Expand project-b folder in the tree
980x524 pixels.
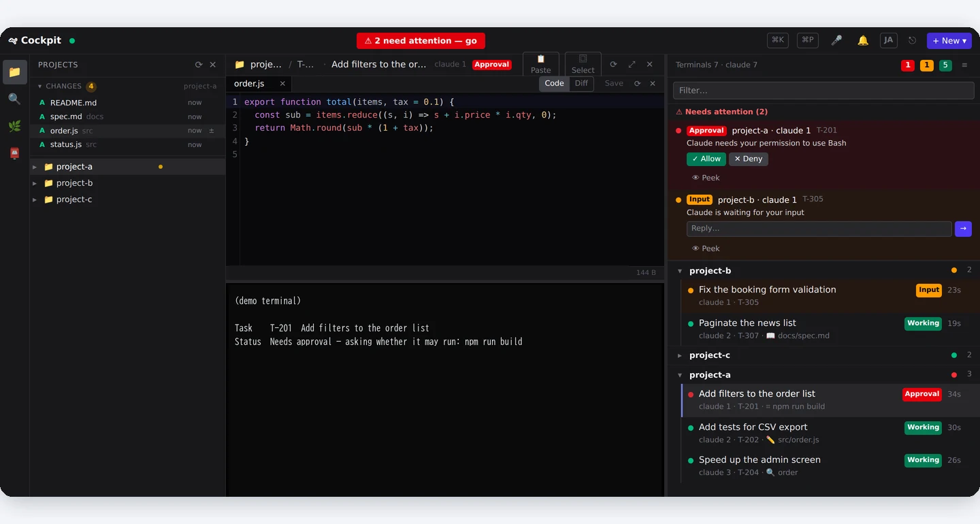tap(35, 183)
